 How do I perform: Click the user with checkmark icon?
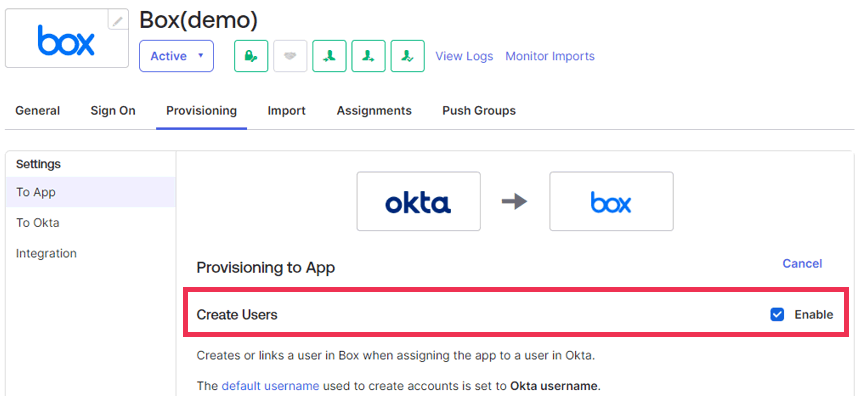pyautogui.click(x=407, y=56)
